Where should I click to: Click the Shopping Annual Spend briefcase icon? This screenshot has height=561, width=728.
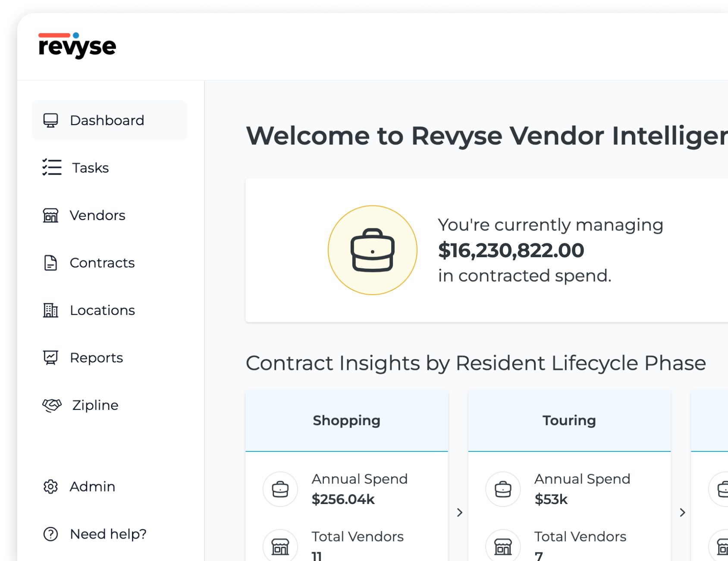(x=280, y=489)
